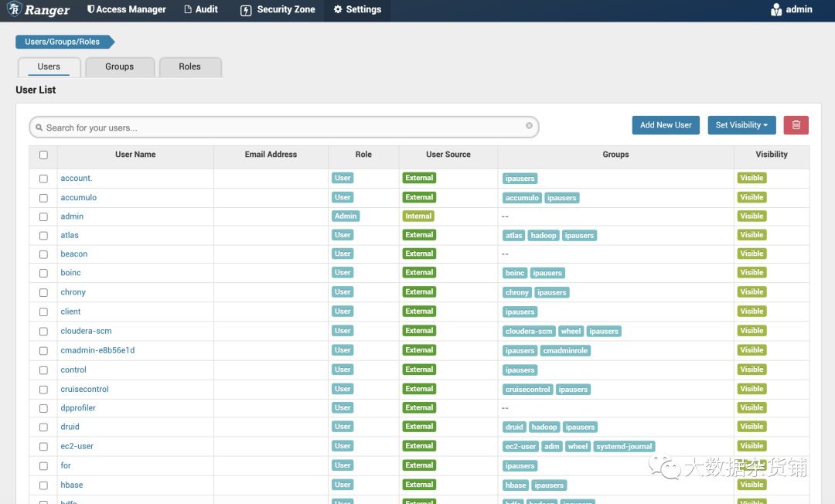Click the External badge in beacon row
Image resolution: width=835 pixels, height=504 pixels.
pos(419,254)
